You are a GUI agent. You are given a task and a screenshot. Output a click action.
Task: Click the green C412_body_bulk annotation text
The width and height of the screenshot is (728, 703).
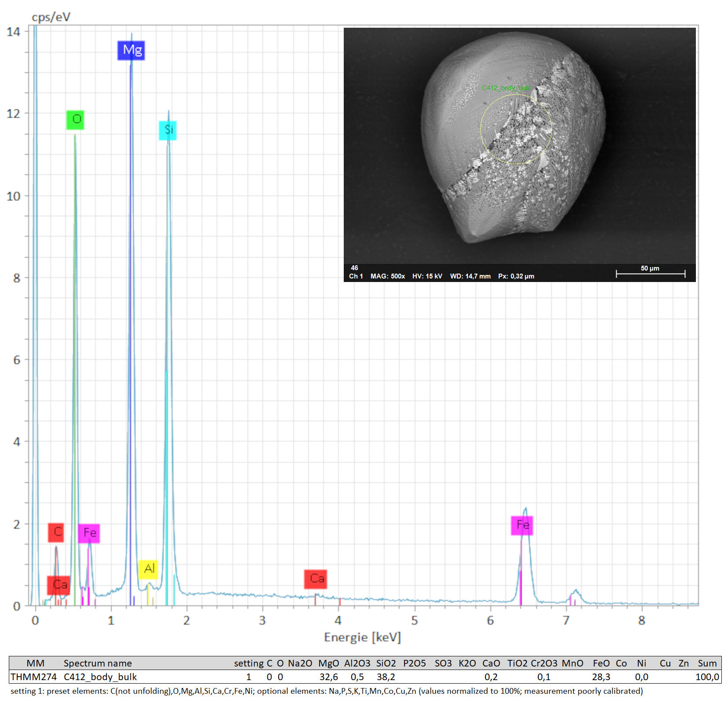[506, 88]
